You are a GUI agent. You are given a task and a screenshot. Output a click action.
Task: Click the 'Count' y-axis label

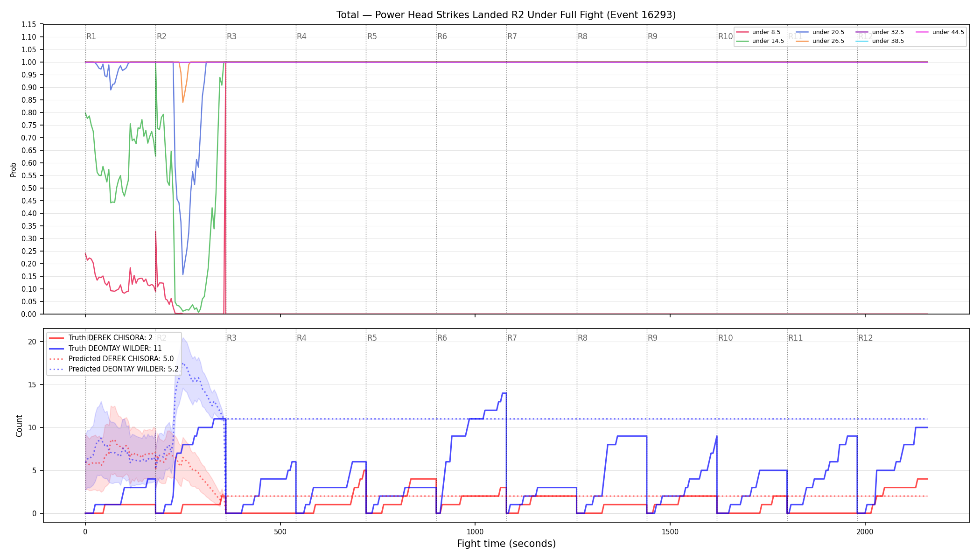19,426
